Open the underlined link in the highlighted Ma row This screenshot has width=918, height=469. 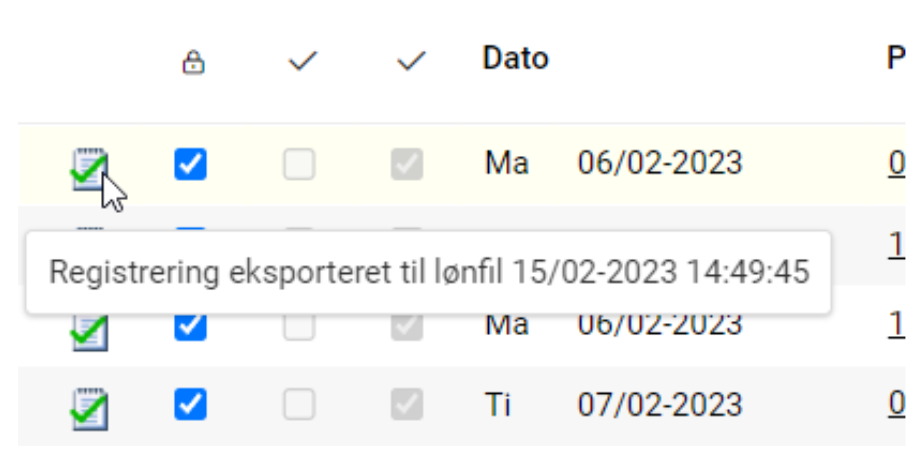[x=897, y=163]
